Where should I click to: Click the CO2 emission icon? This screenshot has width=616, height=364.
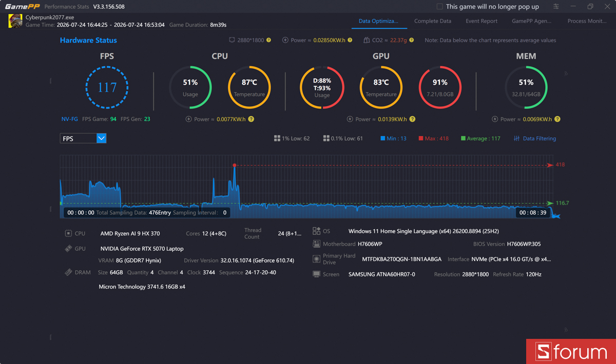click(367, 40)
